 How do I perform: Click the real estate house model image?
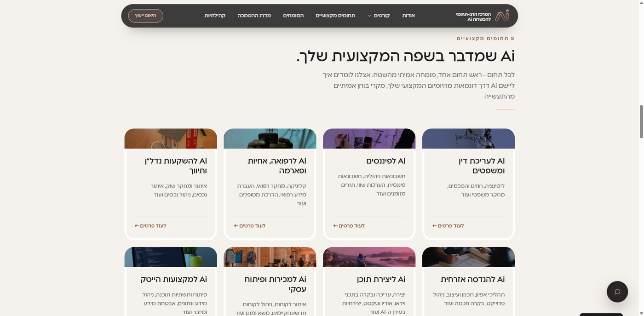[171, 138]
